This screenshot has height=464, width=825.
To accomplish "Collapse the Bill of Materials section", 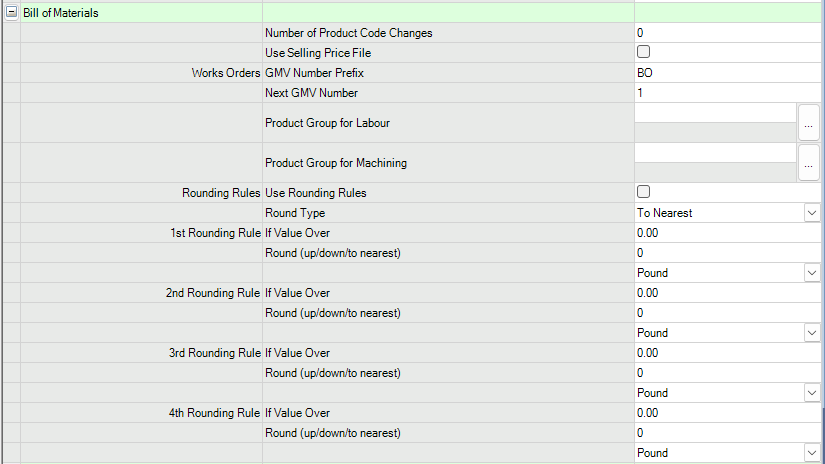I will 11,13.
